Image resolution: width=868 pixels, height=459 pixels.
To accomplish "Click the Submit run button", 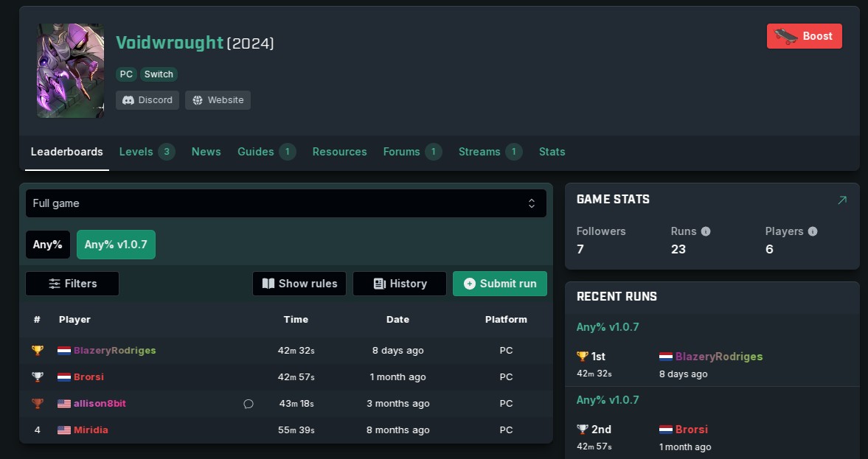I will 500,284.
